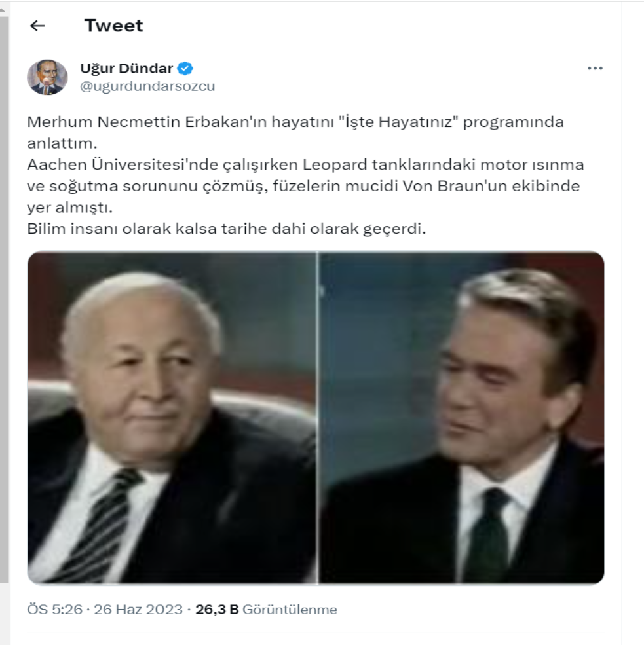Click the ÖS 5:26 timestamp
Screen dimensions: 644x645
click(55, 609)
